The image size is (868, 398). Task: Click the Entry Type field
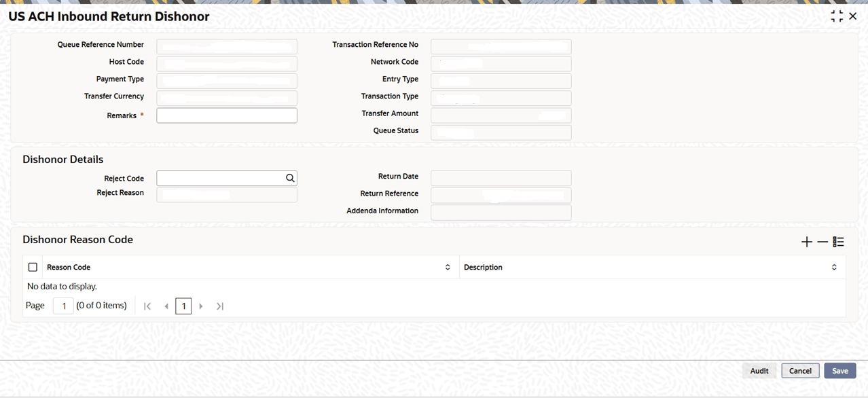pyautogui.click(x=501, y=82)
